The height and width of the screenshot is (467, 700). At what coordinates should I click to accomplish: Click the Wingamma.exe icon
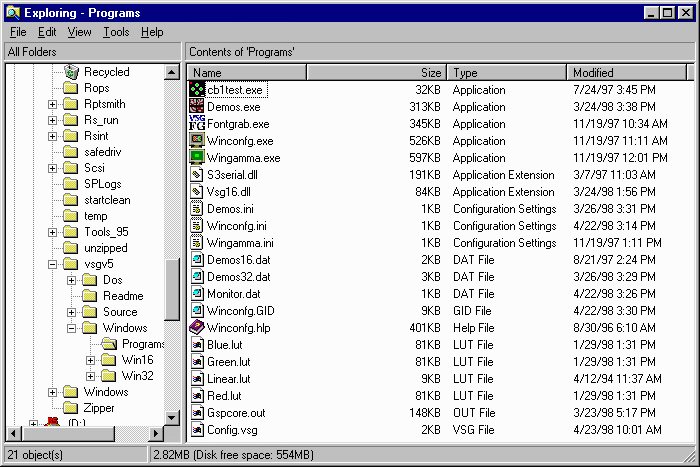click(197, 158)
